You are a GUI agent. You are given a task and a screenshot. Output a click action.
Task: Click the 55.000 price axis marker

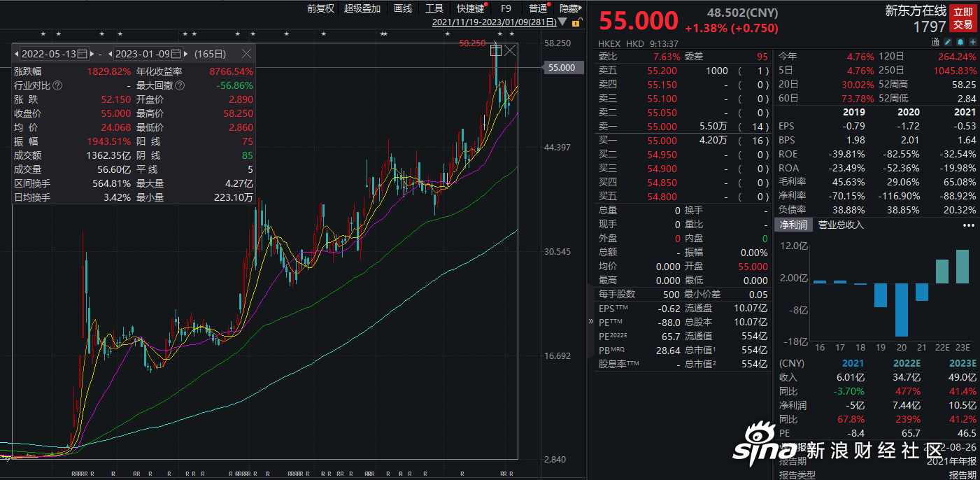pyautogui.click(x=562, y=68)
